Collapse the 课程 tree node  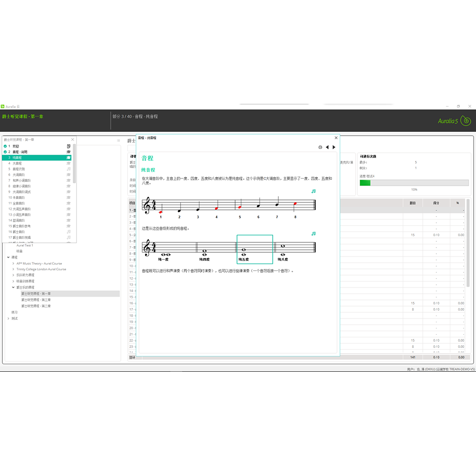(x=9, y=257)
